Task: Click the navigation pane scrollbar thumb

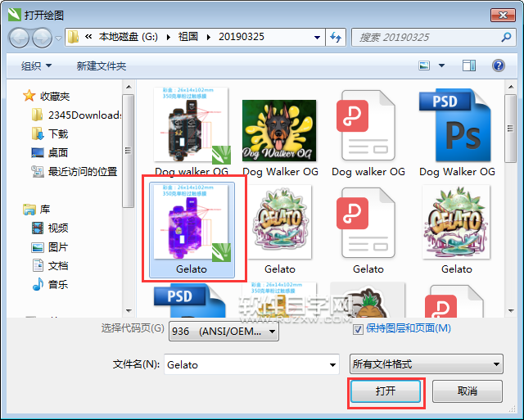Action: (128, 151)
